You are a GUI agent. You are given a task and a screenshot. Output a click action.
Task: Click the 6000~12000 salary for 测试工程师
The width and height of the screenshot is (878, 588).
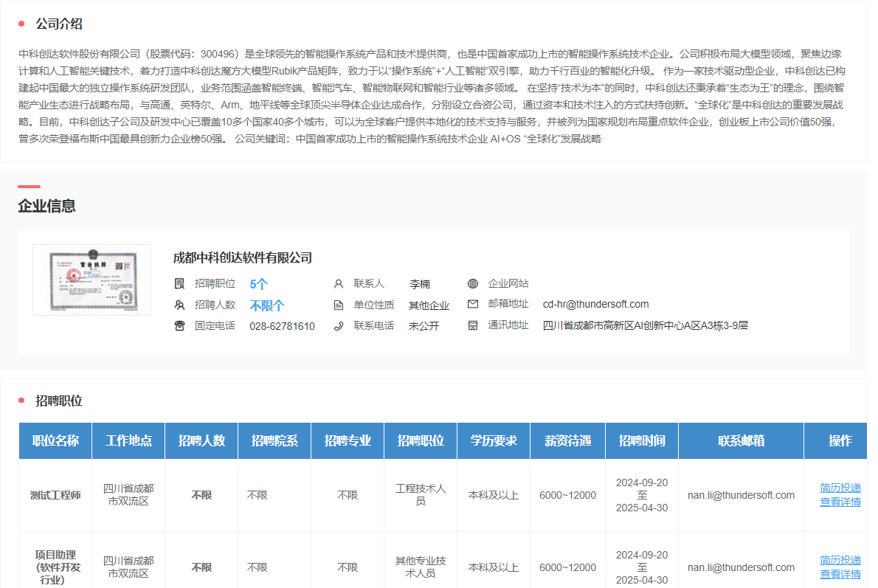click(x=568, y=495)
